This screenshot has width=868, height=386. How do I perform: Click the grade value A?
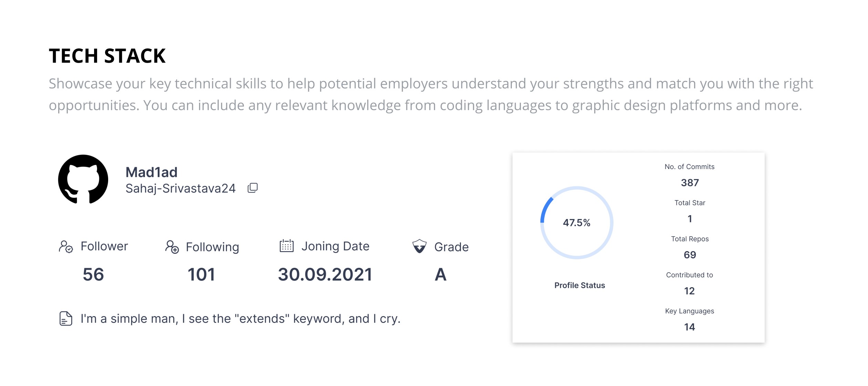coord(440,274)
